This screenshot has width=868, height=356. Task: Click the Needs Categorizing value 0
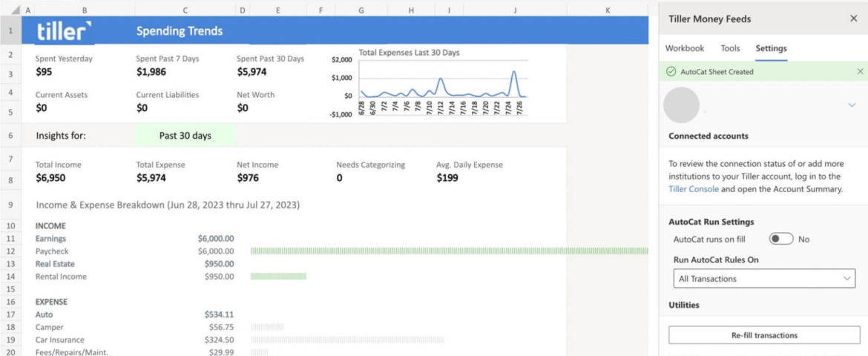pyautogui.click(x=339, y=178)
